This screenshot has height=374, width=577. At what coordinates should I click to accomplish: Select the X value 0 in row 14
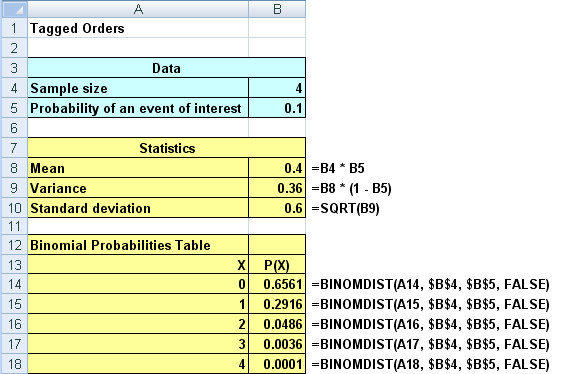(138, 284)
